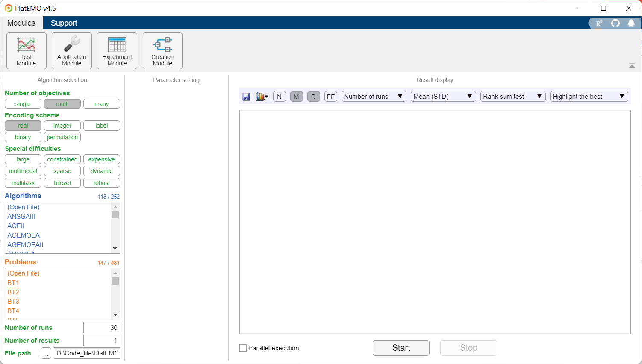Toggle the bilevel difficulty filter

pos(62,183)
